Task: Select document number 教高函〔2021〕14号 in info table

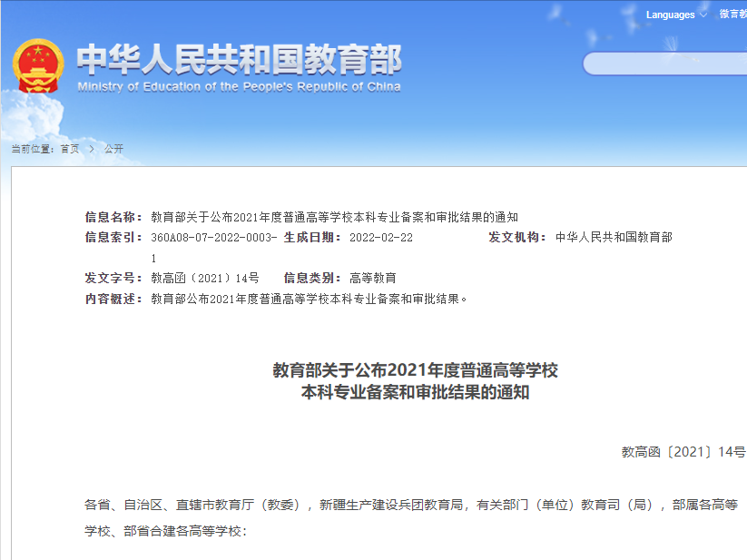Action: click(x=205, y=278)
